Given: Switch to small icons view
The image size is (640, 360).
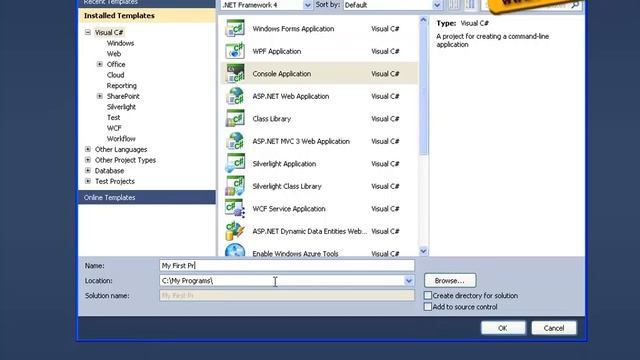Looking at the screenshot, I should (x=453, y=5).
